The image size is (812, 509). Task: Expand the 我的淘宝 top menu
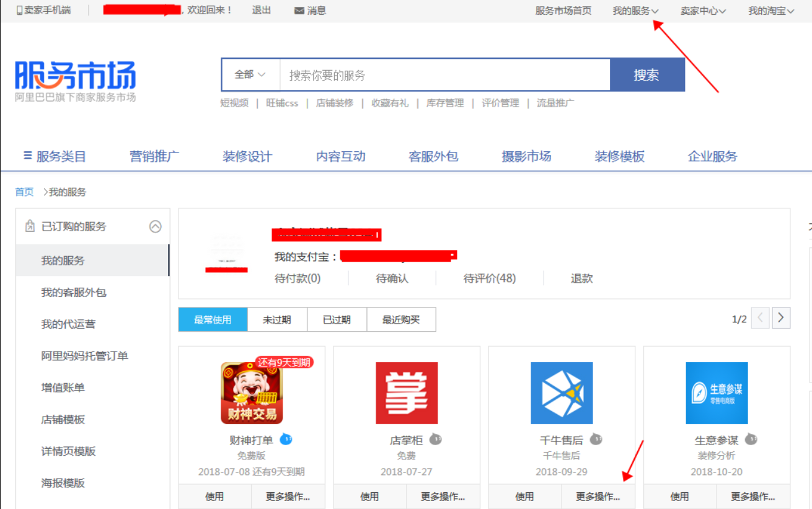click(771, 11)
